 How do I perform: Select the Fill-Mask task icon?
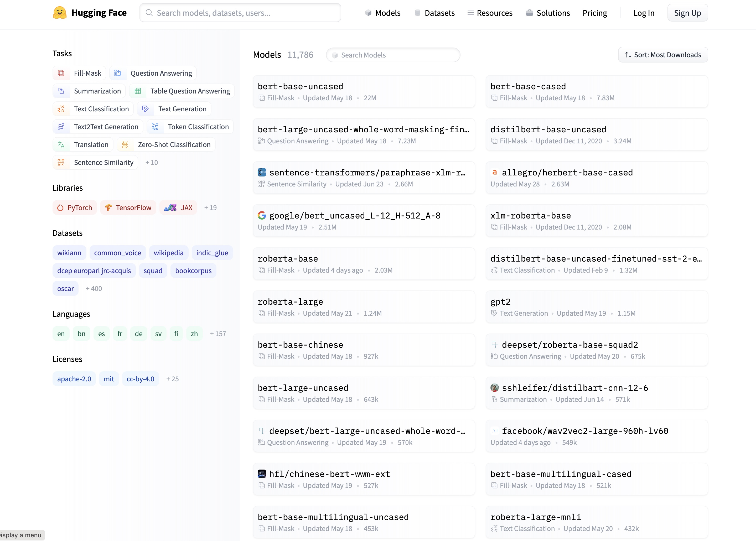click(x=61, y=73)
